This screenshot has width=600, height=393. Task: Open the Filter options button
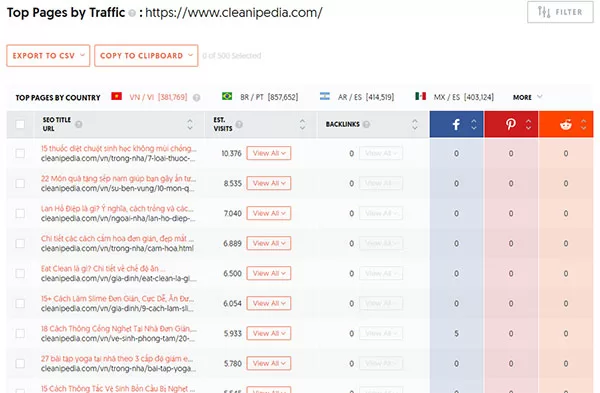[x=560, y=12]
